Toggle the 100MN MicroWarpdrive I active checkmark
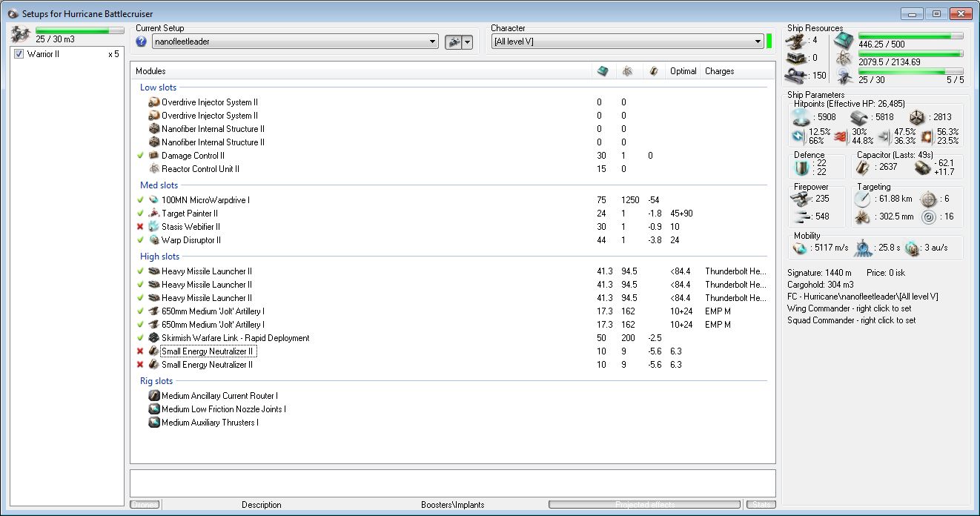Viewport: 980px width, 516px height. pyautogui.click(x=140, y=200)
